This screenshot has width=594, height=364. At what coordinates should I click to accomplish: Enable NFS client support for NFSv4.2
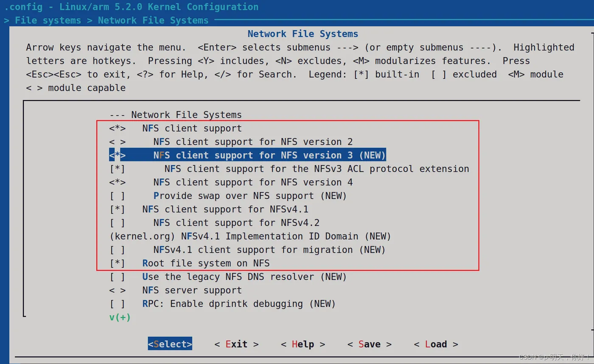[x=118, y=223]
